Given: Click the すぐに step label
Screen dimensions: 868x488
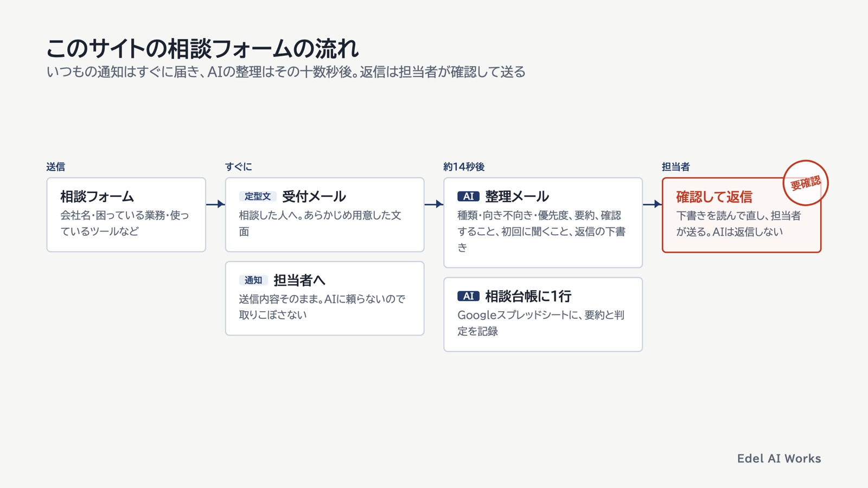Looking at the screenshot, I should [239, 166].
